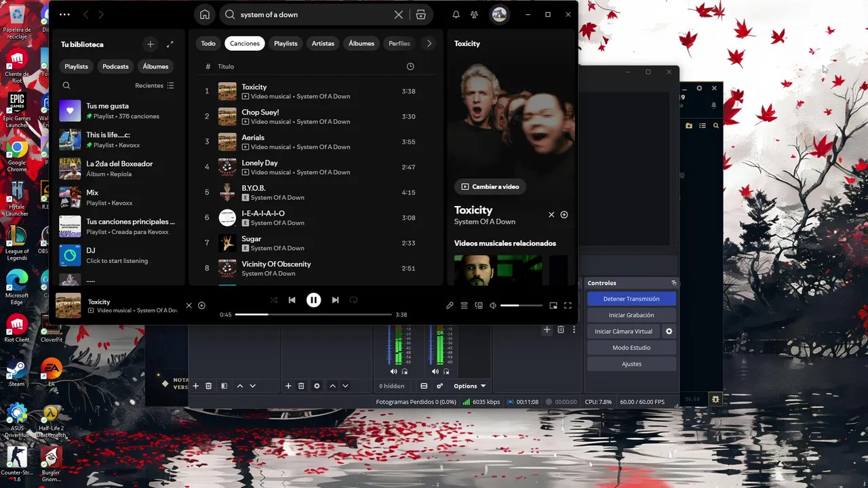The width and height of the screenshot is (868, 488).
Task: Click Detener Transmisión in OBS
Action: click(x=631, y=299)
